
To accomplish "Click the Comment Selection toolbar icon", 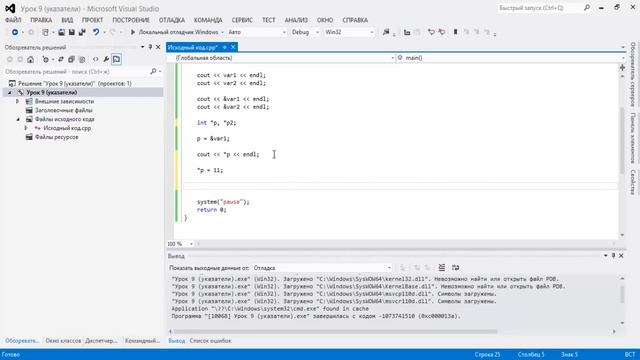I will coord(431,32).
